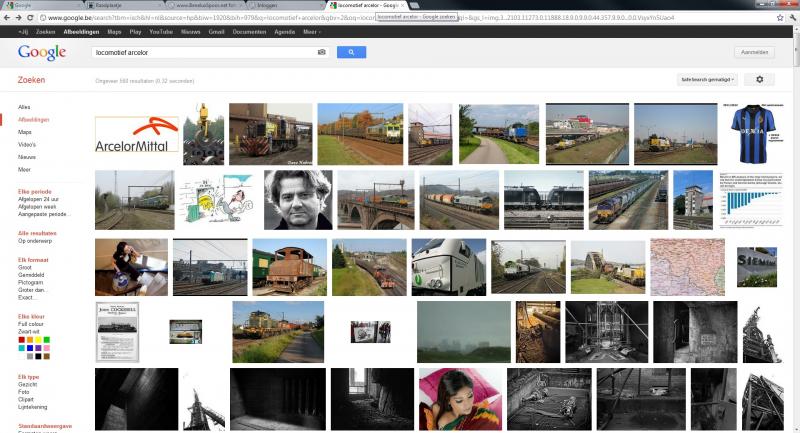Pick the pink colour swatch
This screenshot has height=433, width=800.
(x=46, y=348)
